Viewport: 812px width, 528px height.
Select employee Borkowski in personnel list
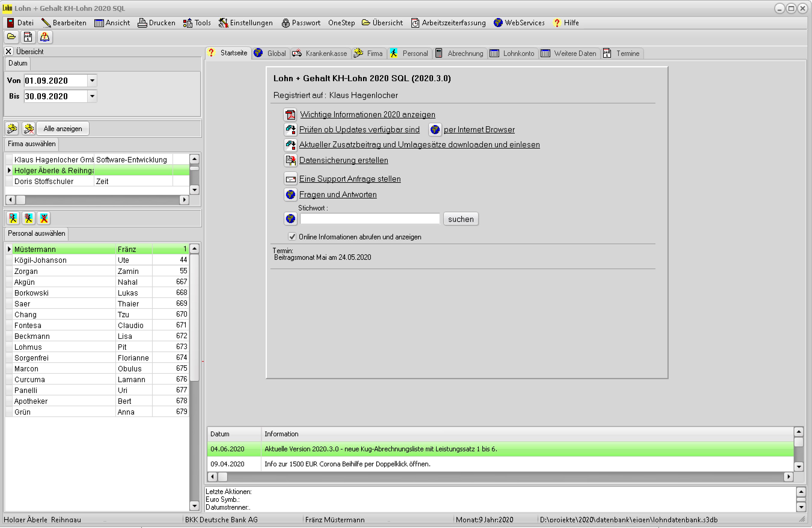tap(98, 293)
